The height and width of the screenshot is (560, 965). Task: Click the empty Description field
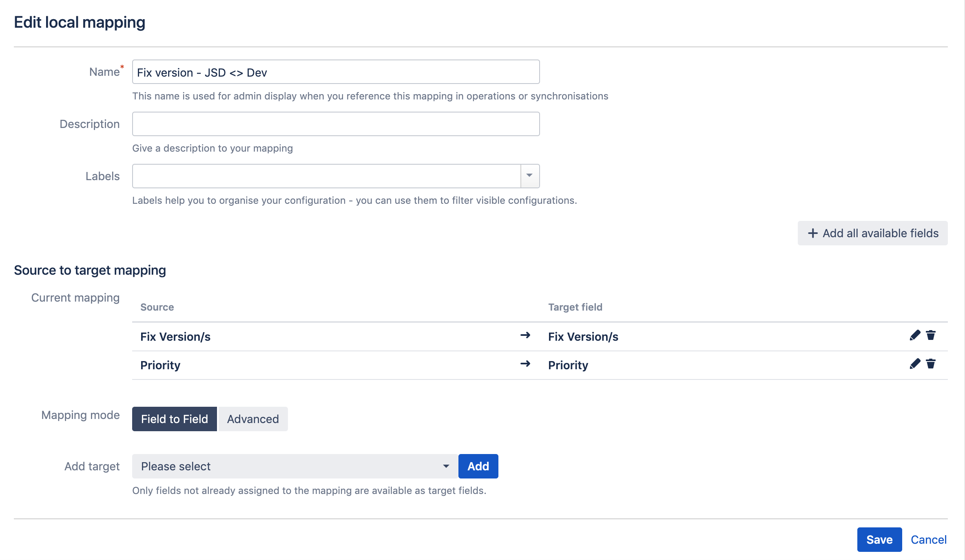335,123
